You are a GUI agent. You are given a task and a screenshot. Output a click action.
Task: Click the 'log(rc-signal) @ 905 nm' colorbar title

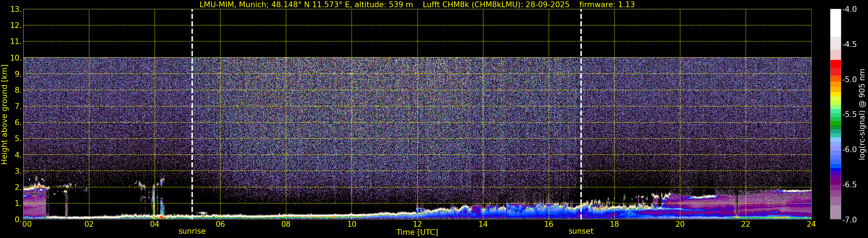click(x=862, y=114)
